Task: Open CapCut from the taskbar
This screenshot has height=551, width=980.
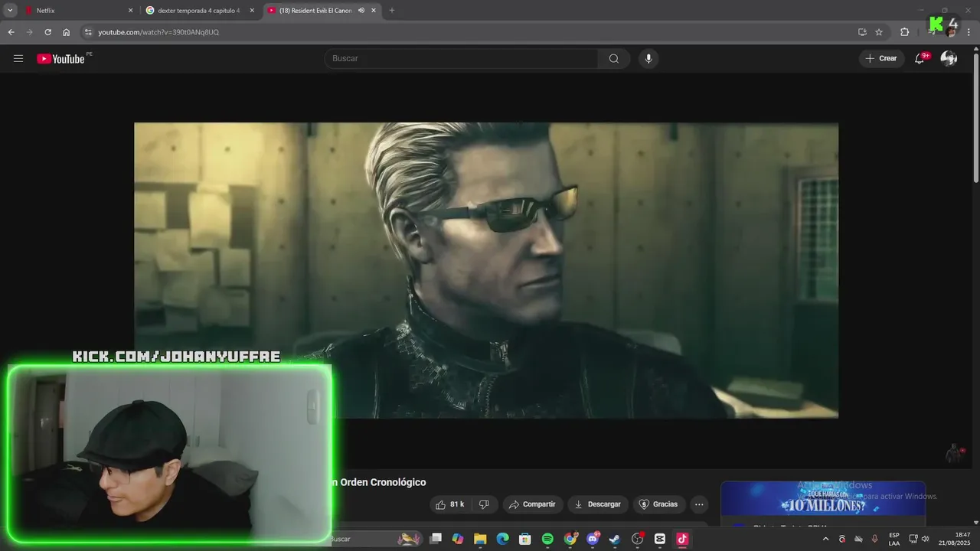Action: coord(660,539)
